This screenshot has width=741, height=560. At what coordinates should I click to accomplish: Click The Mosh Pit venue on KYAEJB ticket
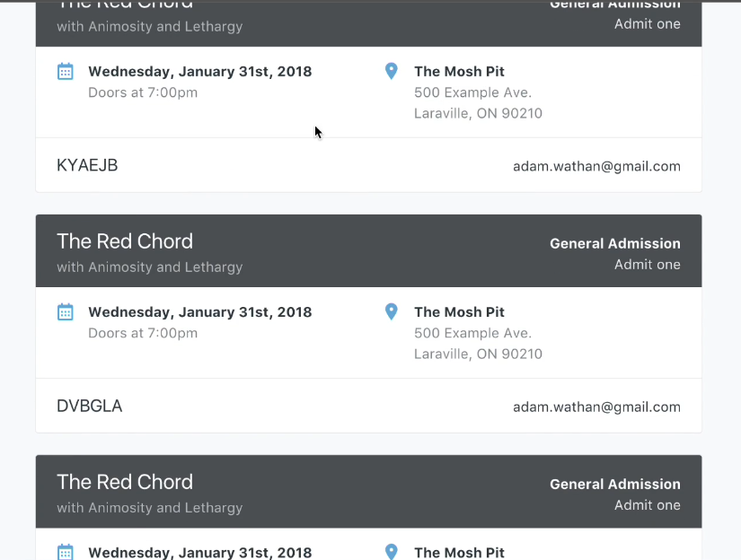(x=459, y=72)
